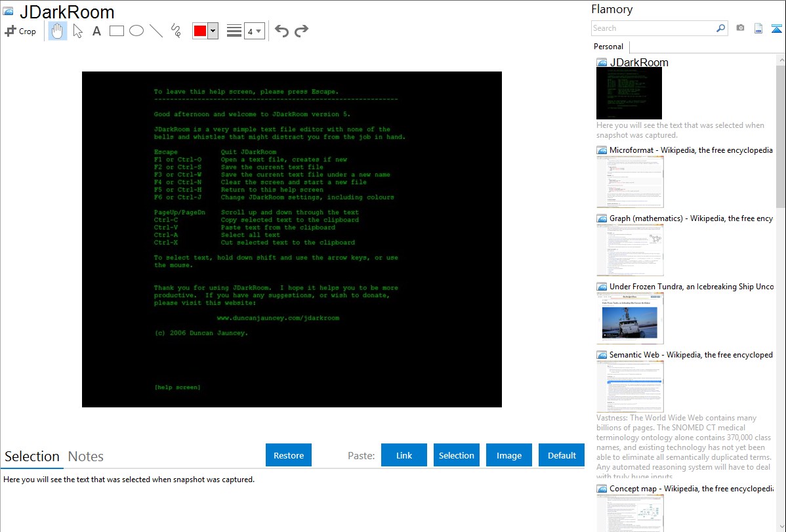Open the line thickness dropdown
Image resolution: width=786 pixels, height=532 pixels.
point(254,31)
